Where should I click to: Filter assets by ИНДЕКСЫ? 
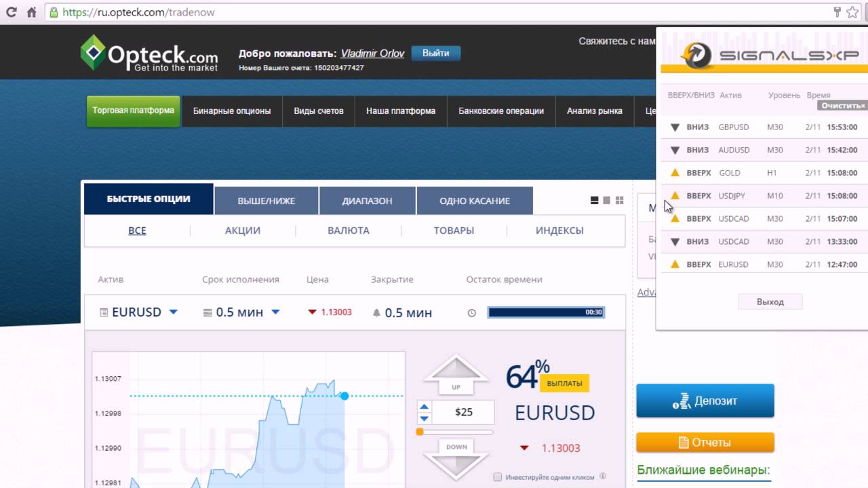(x=559, y=230)
